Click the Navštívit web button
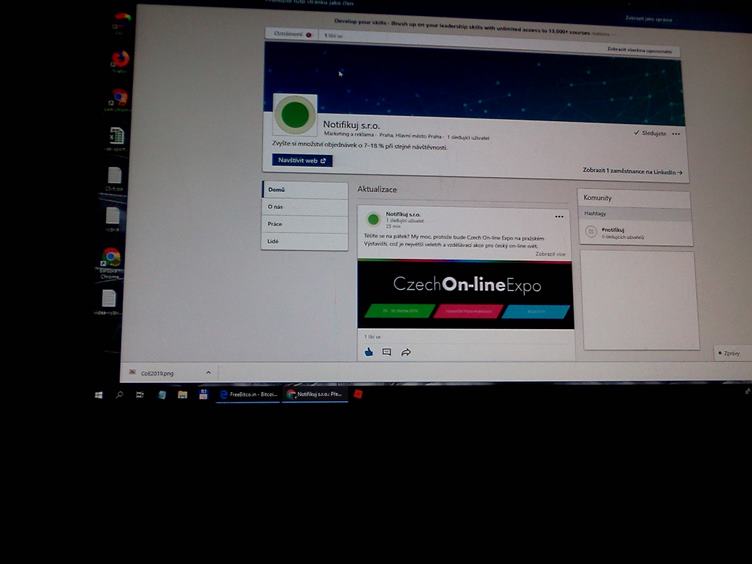Image resolution: width=752 pixels, height=564 pixels. tap(302, 161)
